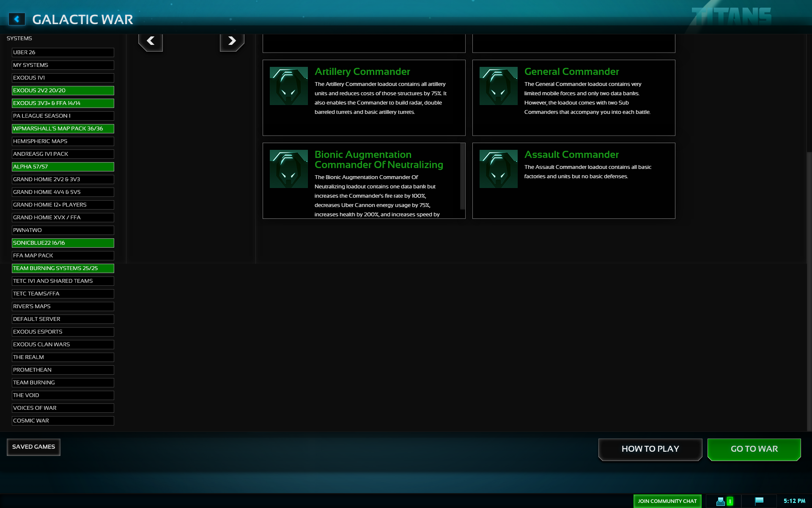Select the General Commander loadout icon
812x508 pixels.
(498, 86)
